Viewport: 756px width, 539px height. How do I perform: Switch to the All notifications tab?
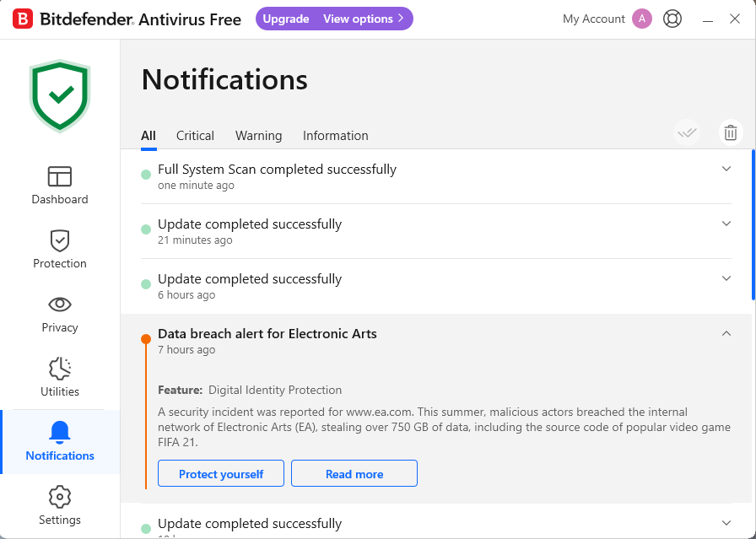(148, 136)
